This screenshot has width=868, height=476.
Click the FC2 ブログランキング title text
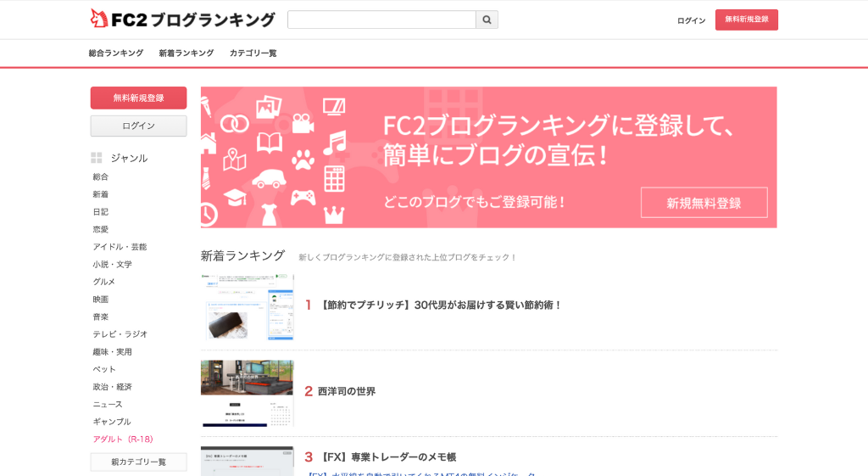tap(192, 20)
